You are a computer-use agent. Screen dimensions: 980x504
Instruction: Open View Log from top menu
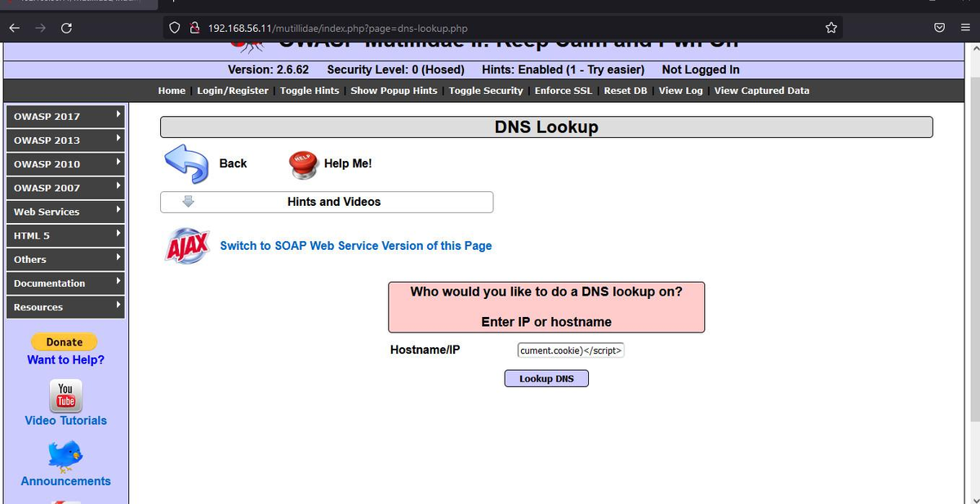coord(681,91)
